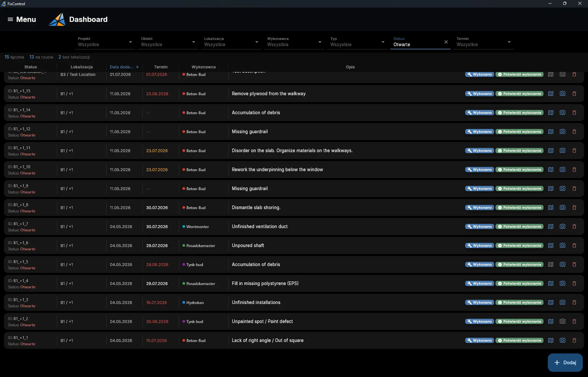Delete Unfinished installations row

click(x=574, y=302)
